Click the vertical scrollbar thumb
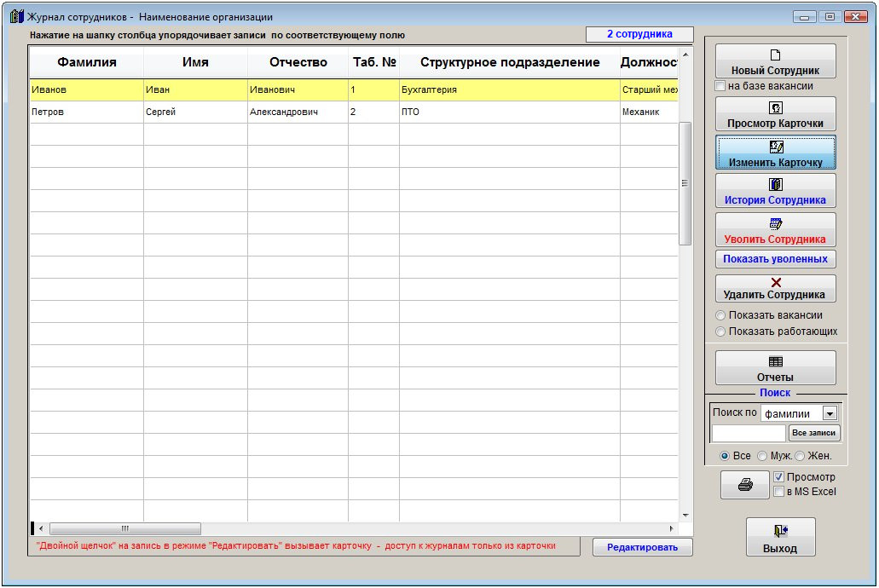The height and width of the screenshot is (588, 879). tap(685, 183)
